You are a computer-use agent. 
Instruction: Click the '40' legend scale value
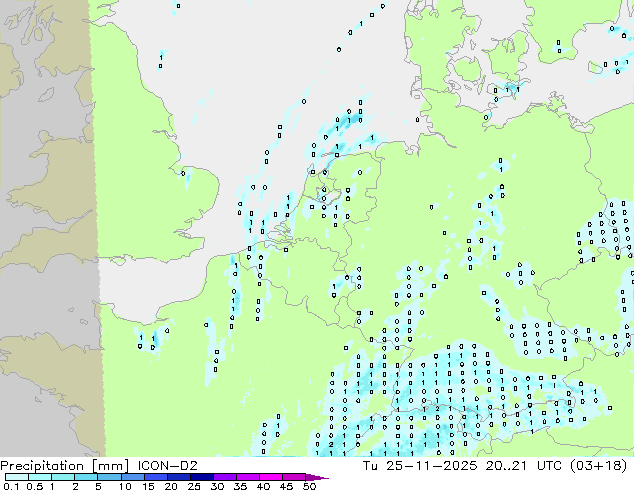point(263,486)
